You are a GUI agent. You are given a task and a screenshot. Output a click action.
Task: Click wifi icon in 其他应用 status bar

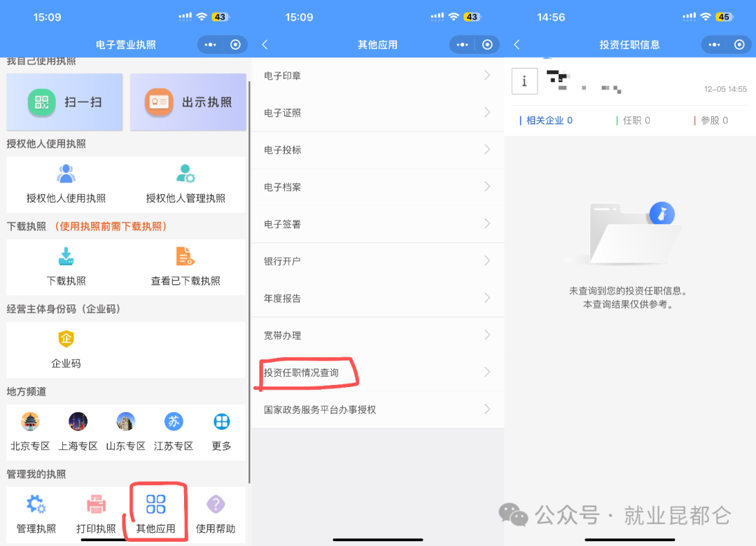(x=454, y=17)
